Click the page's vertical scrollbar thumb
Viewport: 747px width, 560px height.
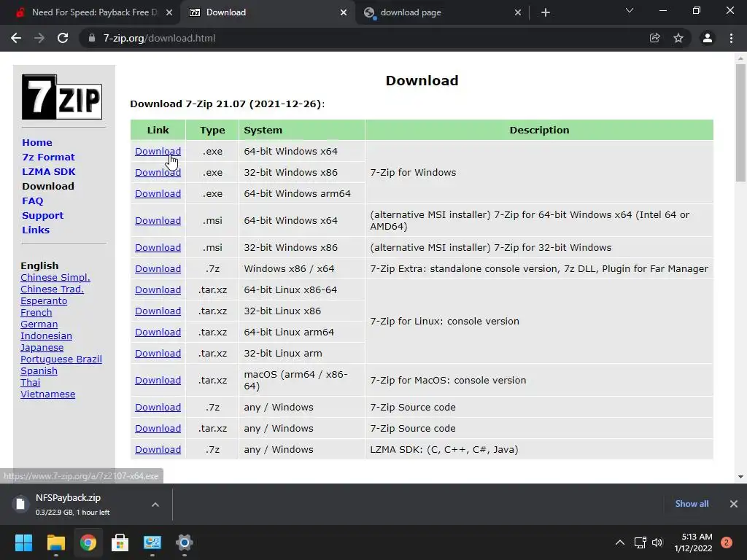[740, 122]
